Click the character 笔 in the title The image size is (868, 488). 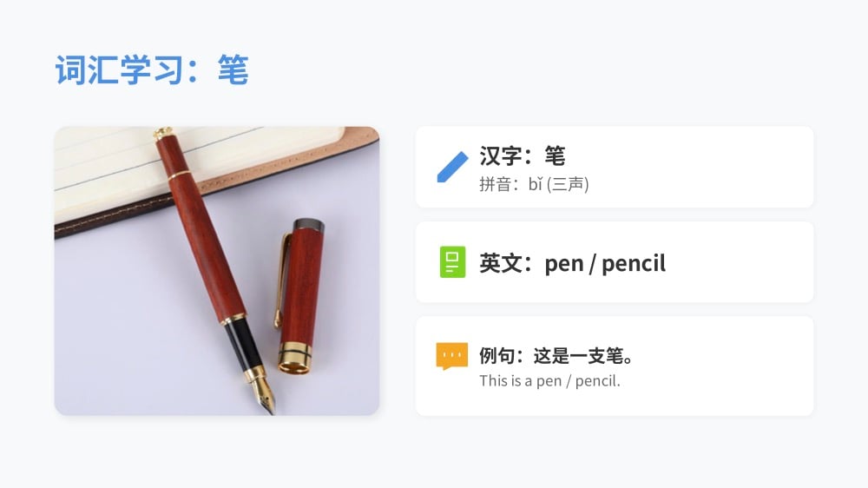(x=233, y=69)
